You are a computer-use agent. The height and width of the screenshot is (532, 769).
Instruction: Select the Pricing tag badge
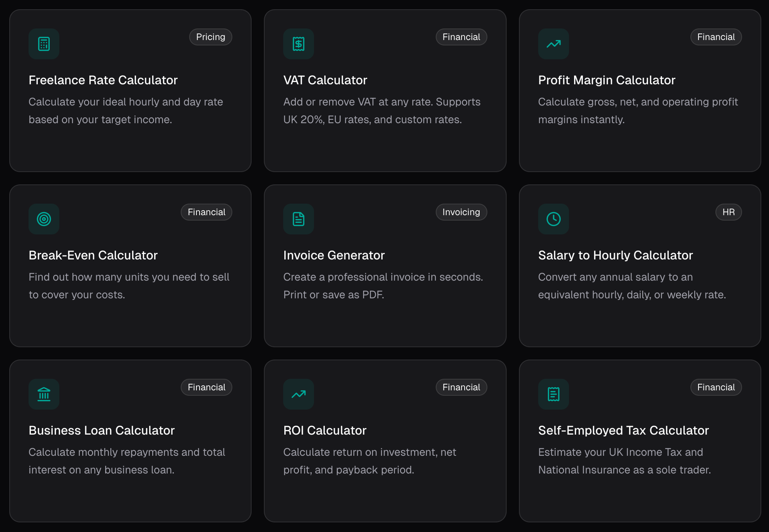pos(210,37)
